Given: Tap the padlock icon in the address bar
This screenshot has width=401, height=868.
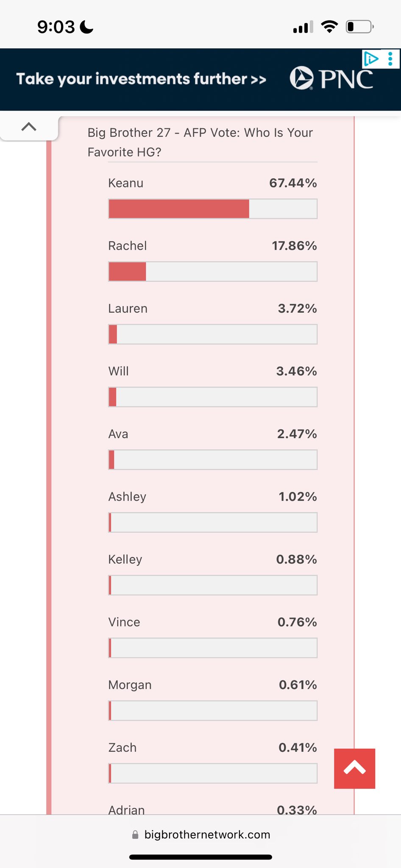Looking at the screenshot, I should point(135,835).
